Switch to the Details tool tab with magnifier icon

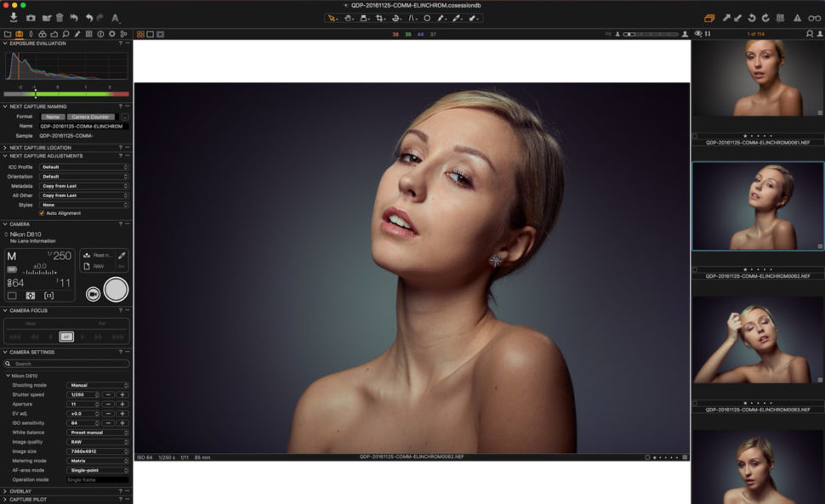point(65,34)
